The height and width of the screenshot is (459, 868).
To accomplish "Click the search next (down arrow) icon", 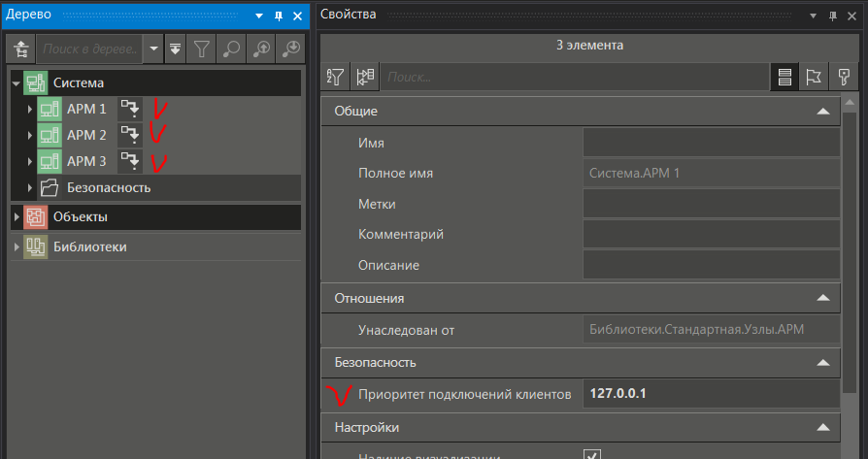I will coord(290,49).
